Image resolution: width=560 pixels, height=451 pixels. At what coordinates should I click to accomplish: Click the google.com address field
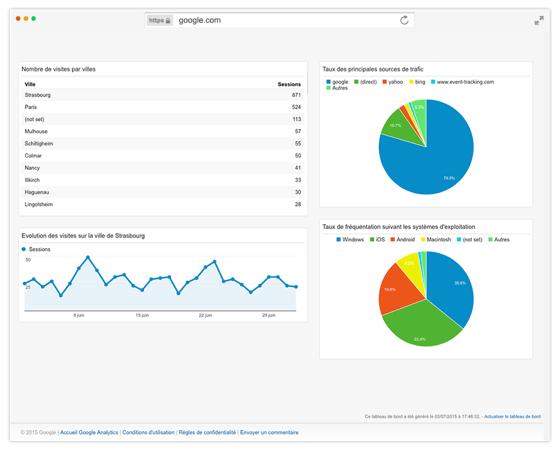(279, 20)
